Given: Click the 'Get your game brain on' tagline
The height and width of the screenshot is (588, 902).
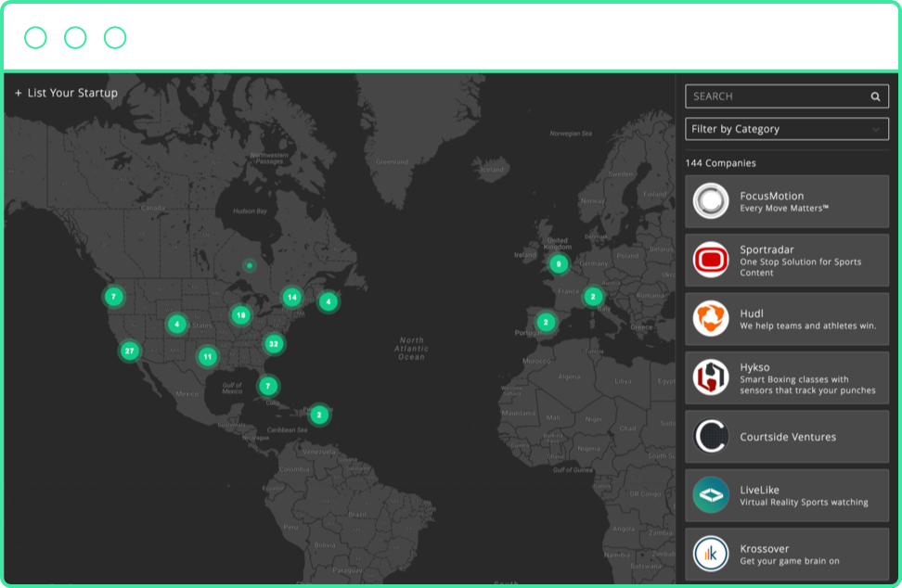Looking at the screenshot, I should [x=789, y=561].
